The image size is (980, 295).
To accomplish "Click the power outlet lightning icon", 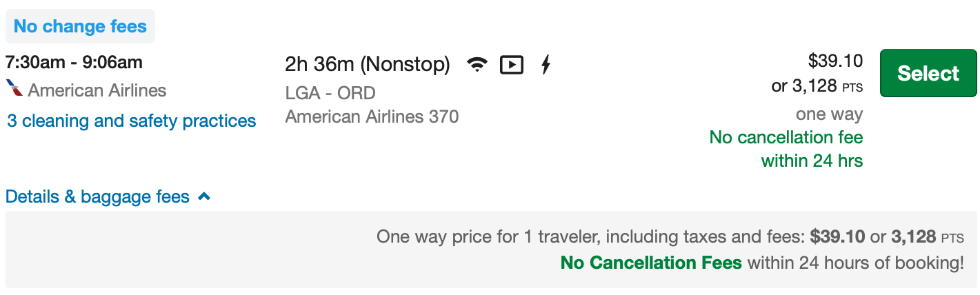I will pos(546,65).
